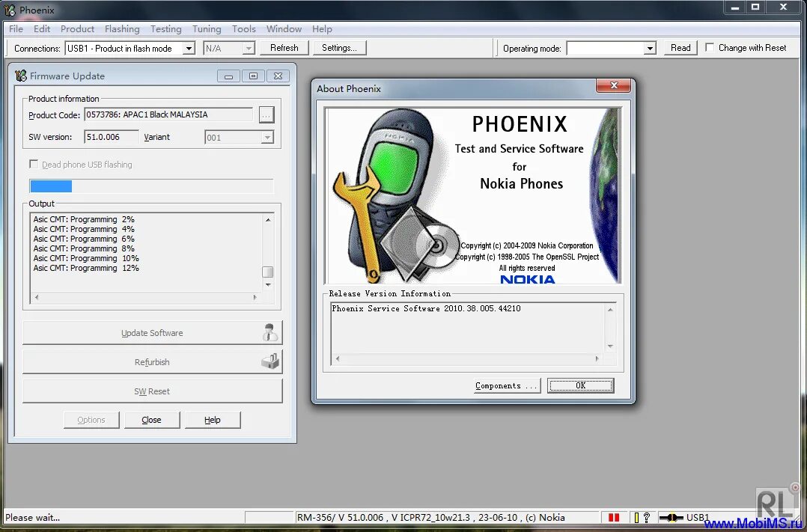Expand the N/A dropdown next to Connections
The height and width of the screenshot is (532, 807).
pyautogui.click(x=249, y=49)
